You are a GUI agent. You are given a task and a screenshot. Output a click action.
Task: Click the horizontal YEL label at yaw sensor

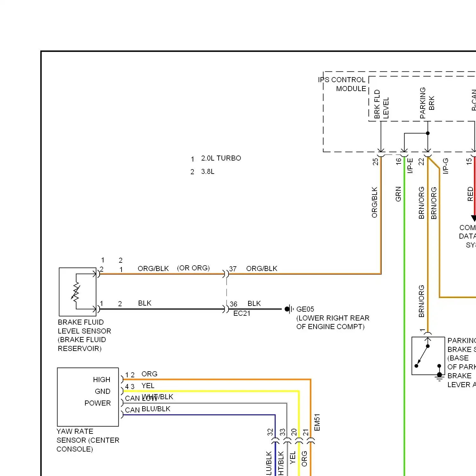click(148, 386)
